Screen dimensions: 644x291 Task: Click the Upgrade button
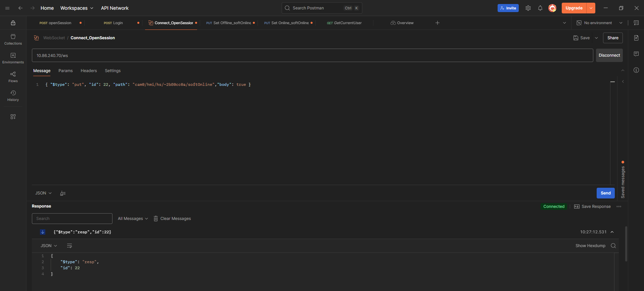[574, 8]
